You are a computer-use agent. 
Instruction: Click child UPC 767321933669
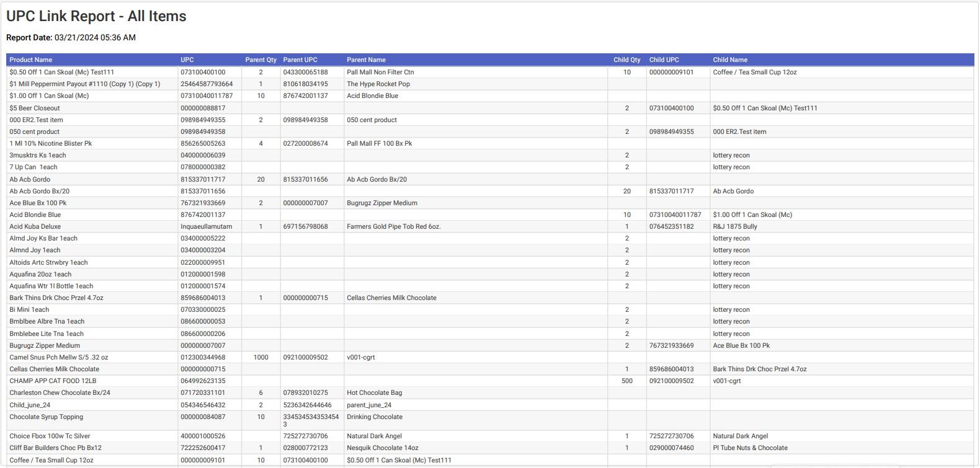click(x=672, y=346)
